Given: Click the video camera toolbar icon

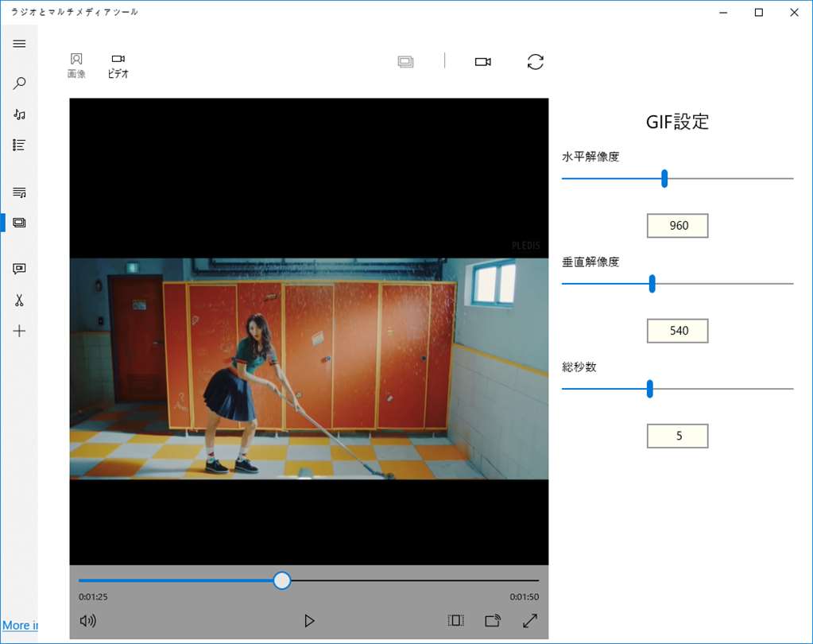Looking at the screenshot, I should [482, 62].
